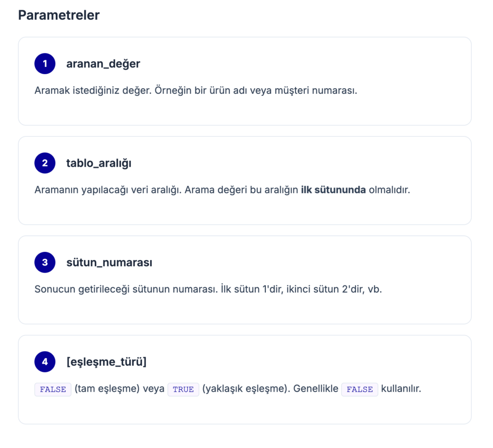Select the sütun_numarası parameter title
This screenshot has height=448, width=493.
coord(109,263)
